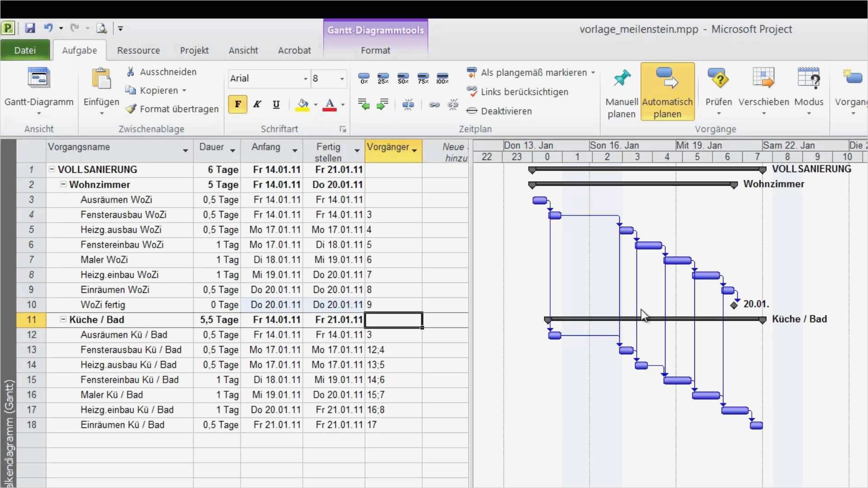Toggle Bold formatting button
This screenshot has width=868, height=488.
237,105
